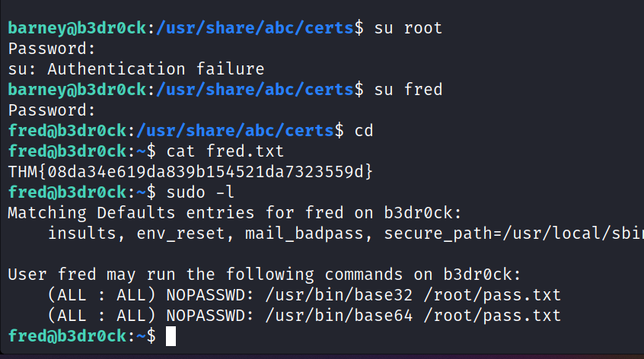
Task: Click the "su: Authentication failure" message
Action: pos(136,69)
